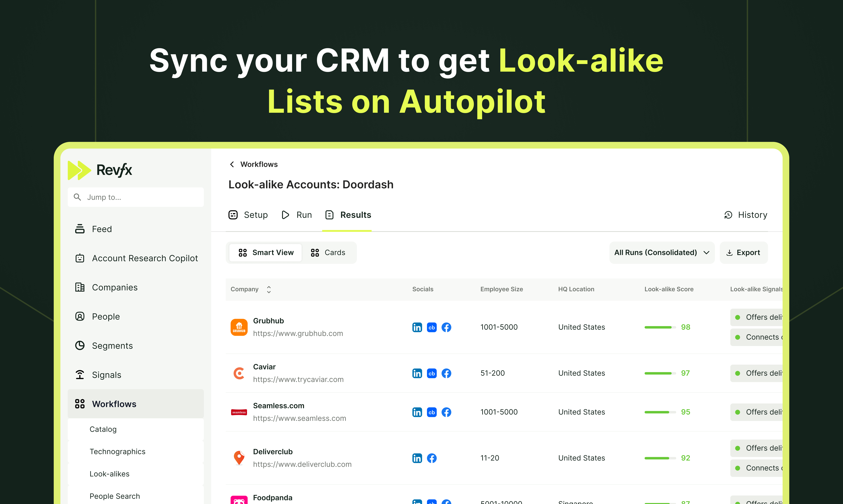Click Caviar employee size 51-200
Screen dimensions: 843x504
(493, 373)
